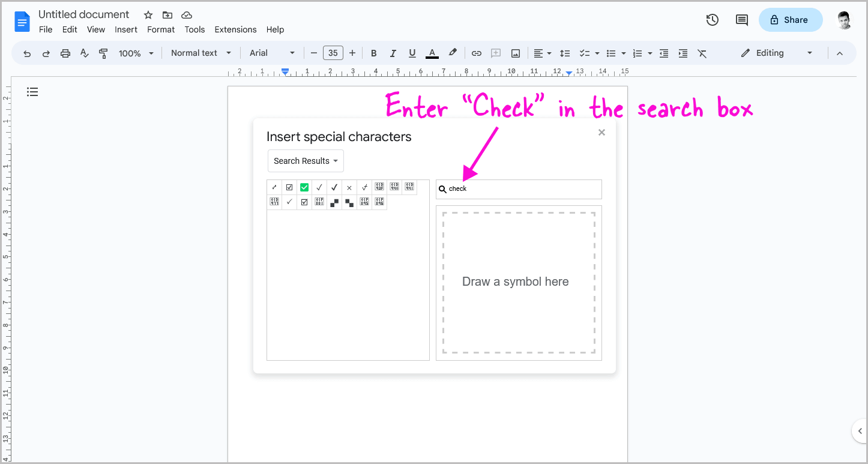Insert the ballot box with check symbol
The height and width of the screenshot is (464, 868).
click(289, 187)
